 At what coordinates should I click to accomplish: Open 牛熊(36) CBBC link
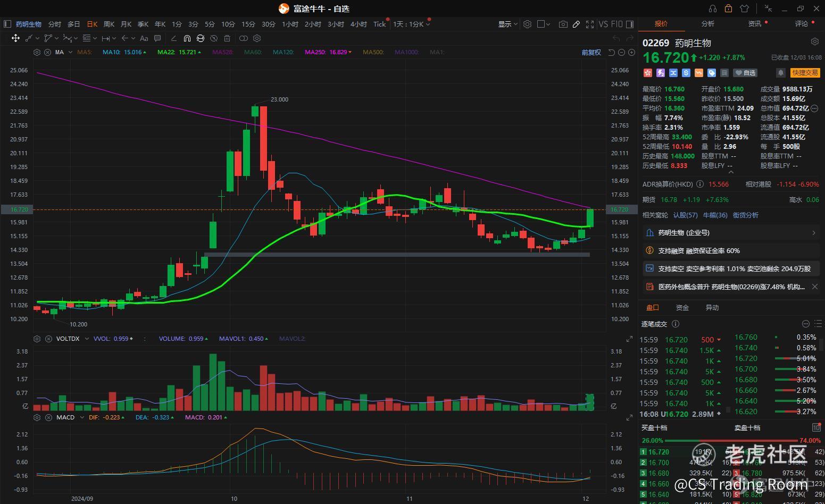coord(715,215)
